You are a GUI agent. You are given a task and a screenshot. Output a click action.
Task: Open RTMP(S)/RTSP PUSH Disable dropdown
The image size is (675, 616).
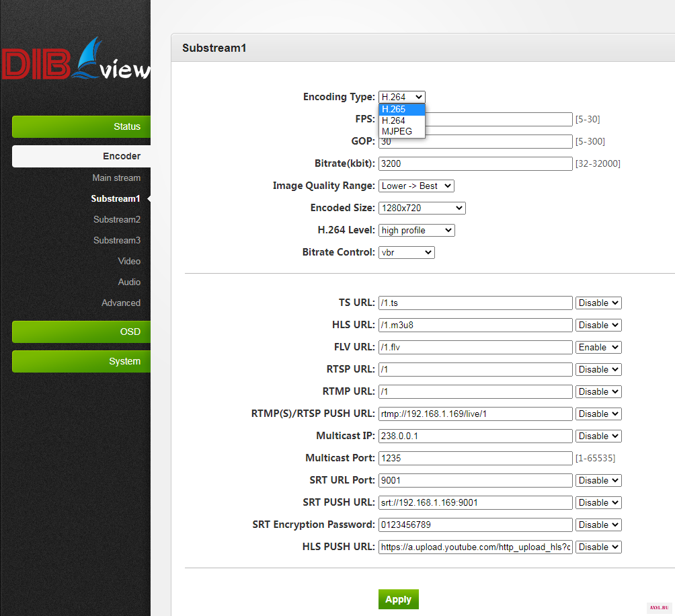(598, 414)
